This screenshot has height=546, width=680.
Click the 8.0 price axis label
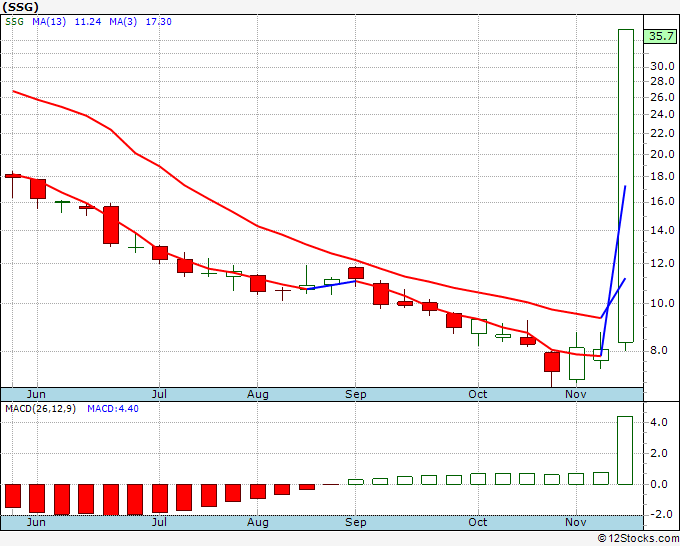point(659,350)
